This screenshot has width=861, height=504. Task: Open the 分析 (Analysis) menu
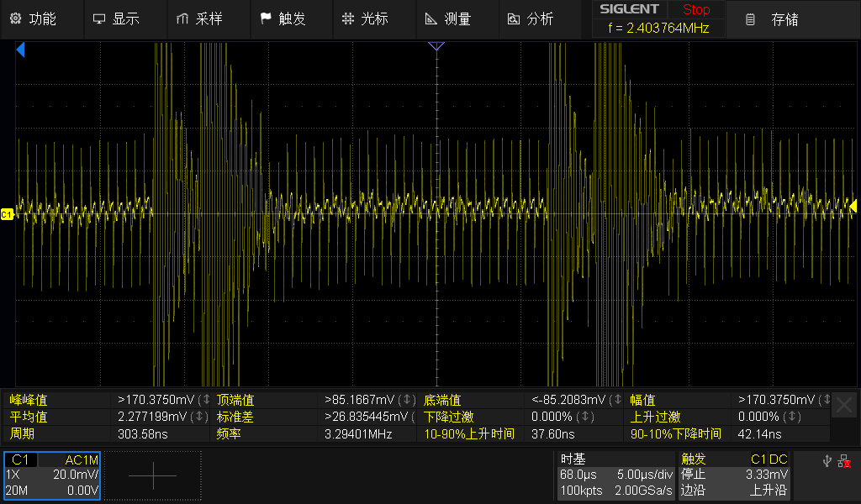(x=531, y=19)
